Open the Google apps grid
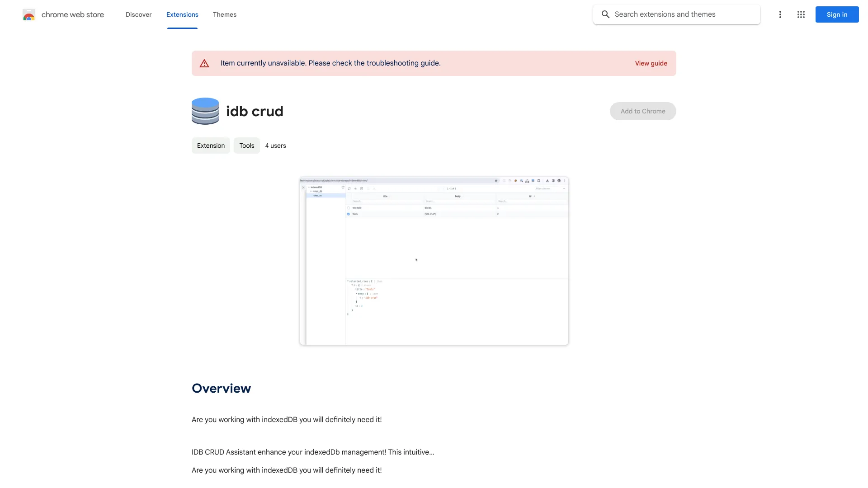This screenshot has width=868, height=488. [801, 14]
